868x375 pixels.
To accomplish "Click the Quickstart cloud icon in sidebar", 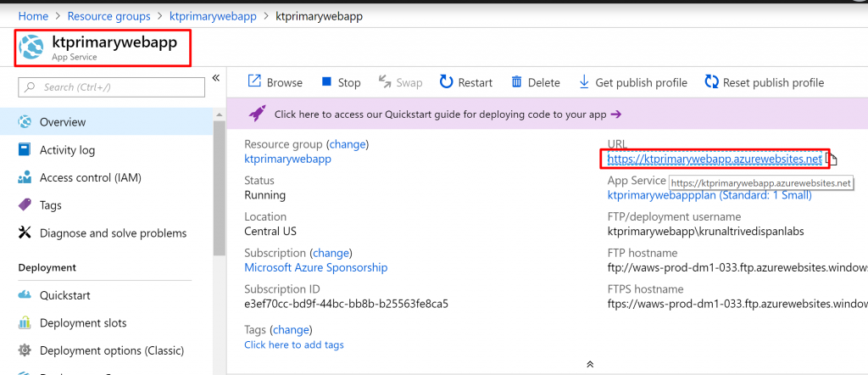I will point(25,295).
